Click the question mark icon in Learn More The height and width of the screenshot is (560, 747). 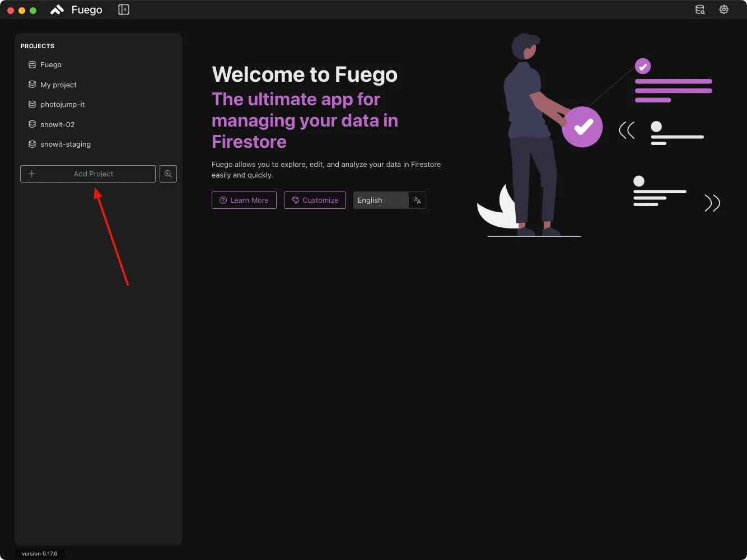223,200
